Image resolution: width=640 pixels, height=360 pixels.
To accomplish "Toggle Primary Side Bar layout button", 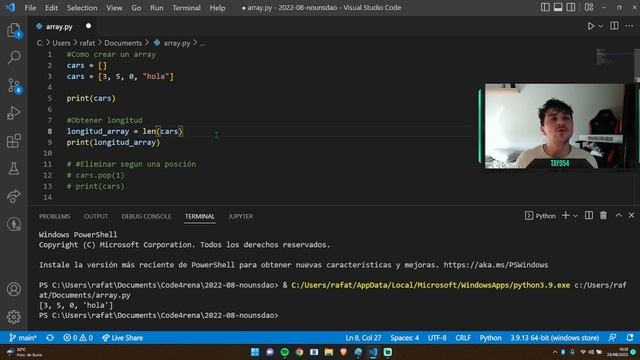I will click(x=545, y=7).
